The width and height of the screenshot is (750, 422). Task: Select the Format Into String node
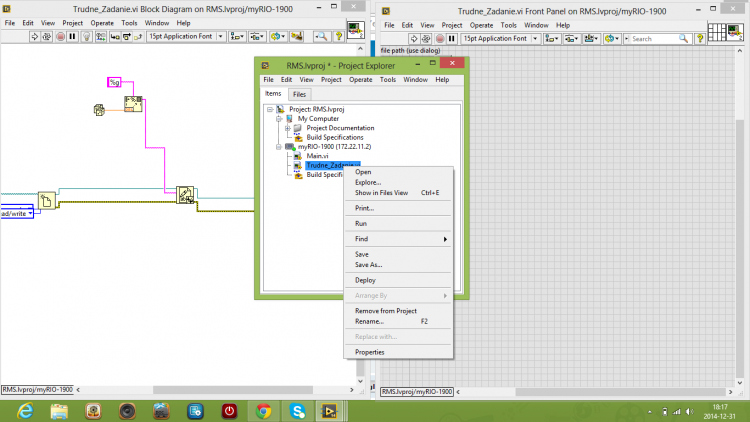(x=133, y=104)
